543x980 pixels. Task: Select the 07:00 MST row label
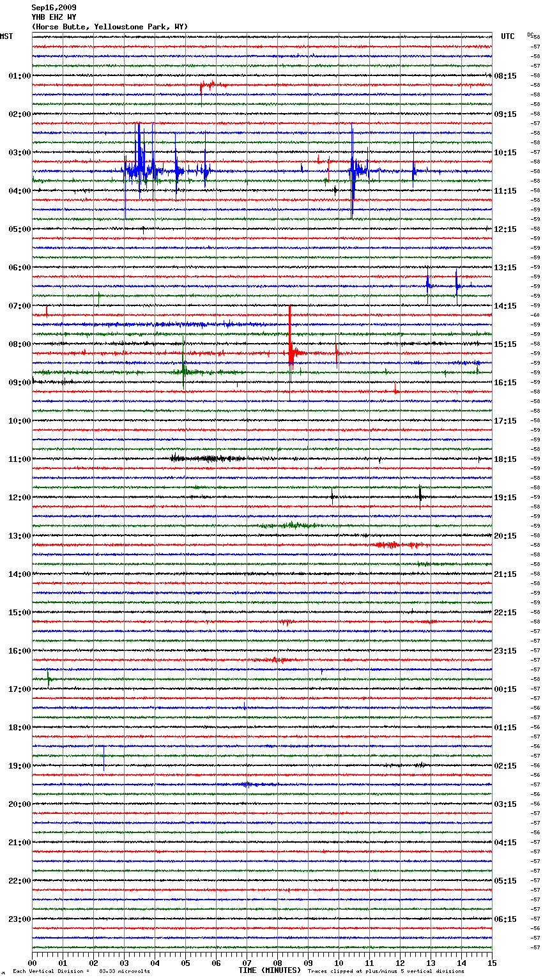pyautogui.click(x=19, y=306)
